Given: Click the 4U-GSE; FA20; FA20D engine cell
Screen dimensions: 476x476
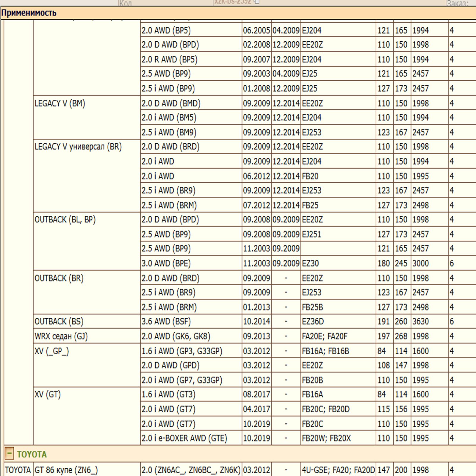Looking at the screenshot, I should (338, 470).
